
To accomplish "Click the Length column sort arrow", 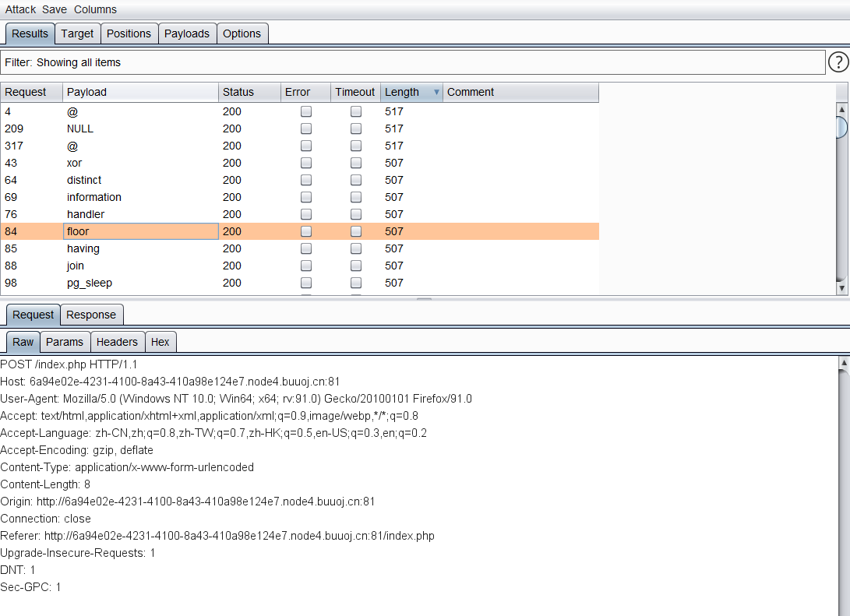I will (x=436, y=92).
